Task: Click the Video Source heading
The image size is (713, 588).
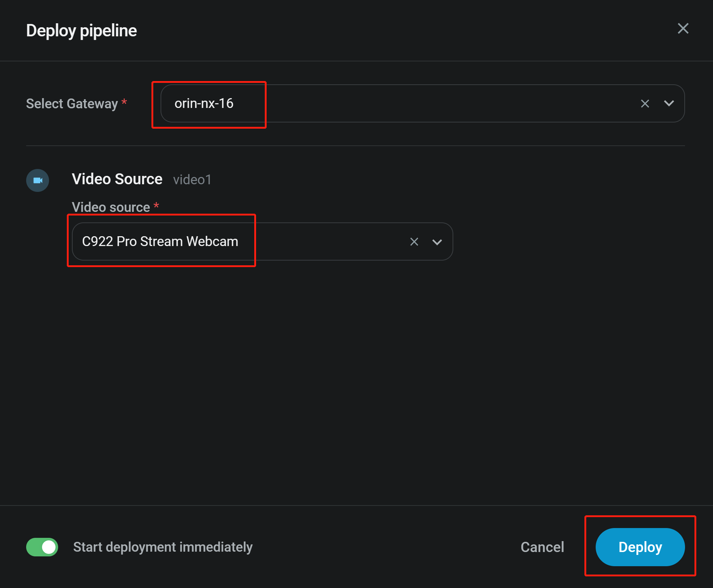Action: click(x=117, y=179)
